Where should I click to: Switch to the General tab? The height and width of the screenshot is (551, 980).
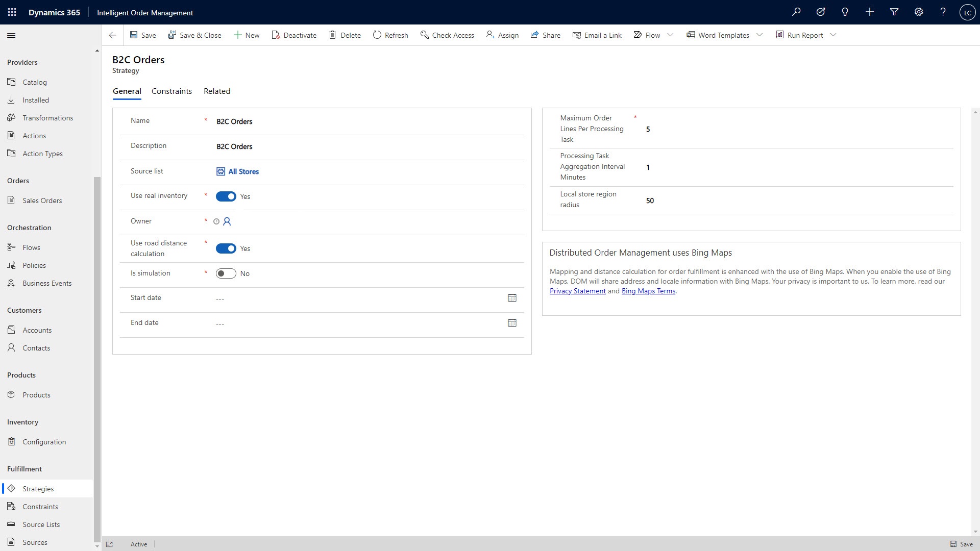pos(127,91)
